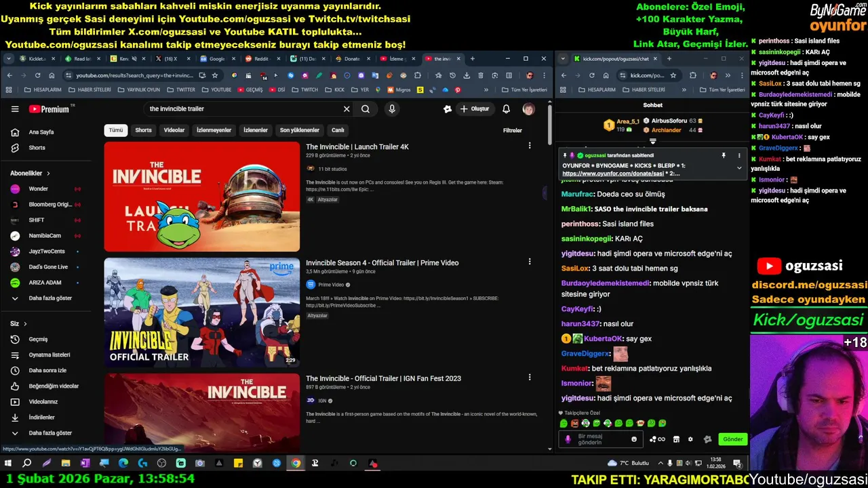Collapse the Kick chat leaderboard handle
Viewport: 868px width, 488px height.
(652, 142)
